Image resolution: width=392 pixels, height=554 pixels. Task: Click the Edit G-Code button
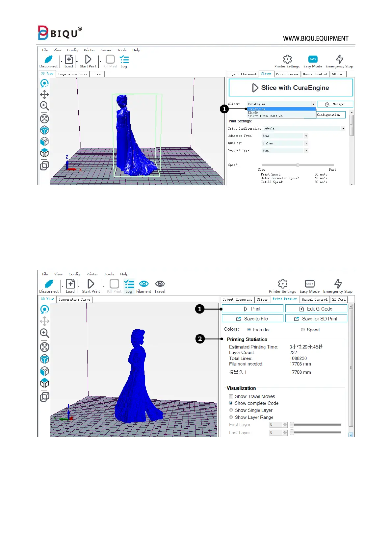pos(316,309)
